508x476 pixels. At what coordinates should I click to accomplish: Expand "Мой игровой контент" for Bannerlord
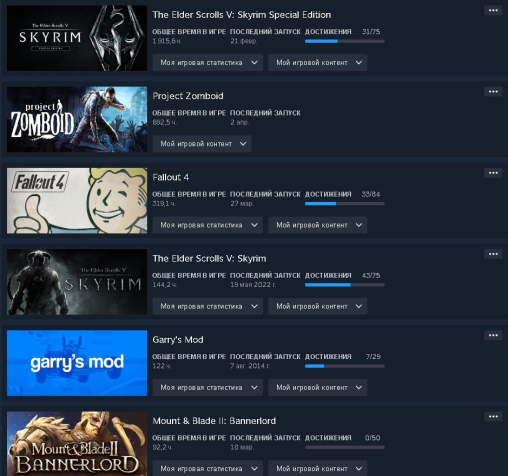[318, 468]
